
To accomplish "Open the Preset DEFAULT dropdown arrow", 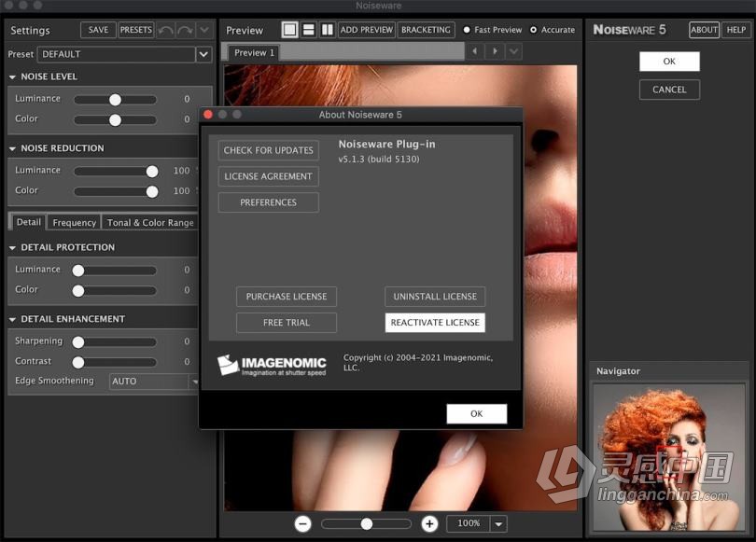I will tap(204, 54).
